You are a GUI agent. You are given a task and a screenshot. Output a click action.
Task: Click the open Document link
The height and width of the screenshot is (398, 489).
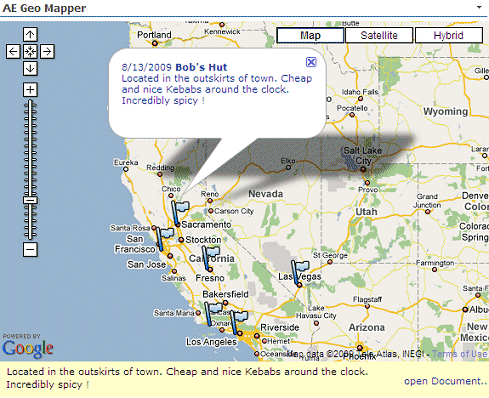pos(446,381)
